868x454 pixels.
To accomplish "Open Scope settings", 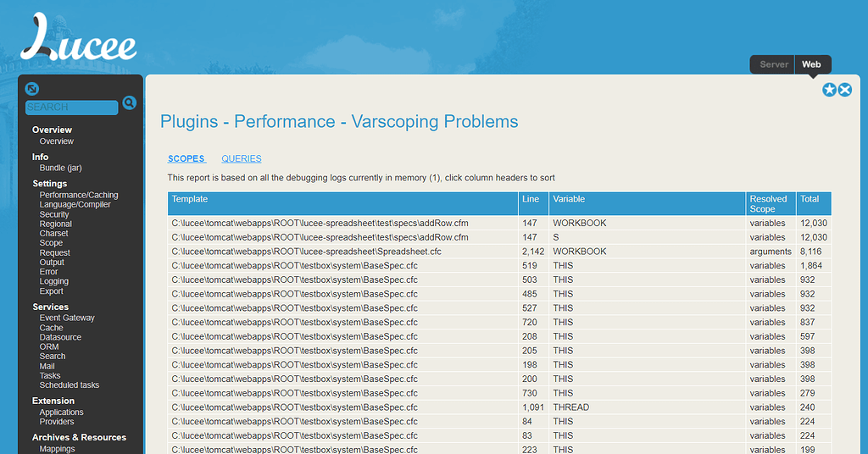I will [x=51, y=243].
